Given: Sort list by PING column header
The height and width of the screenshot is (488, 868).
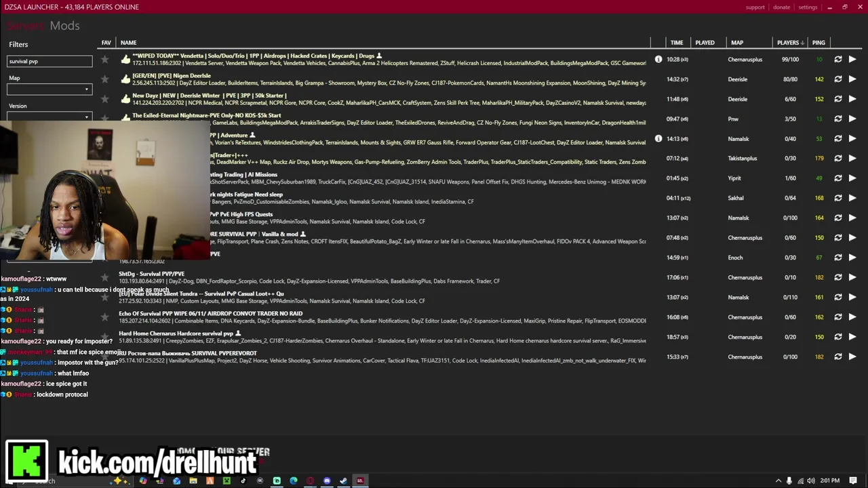Looking at the screenshot, I should click(x=818, y=43).
